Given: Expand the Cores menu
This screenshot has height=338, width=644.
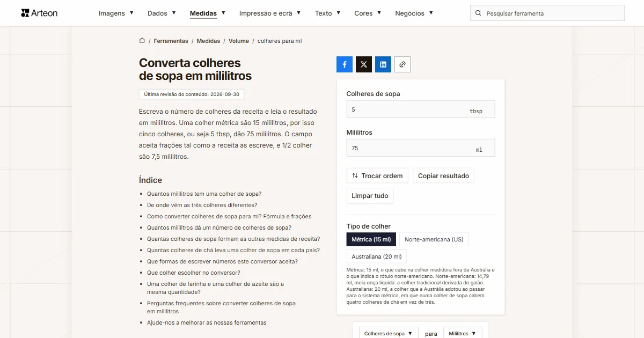Looking at the screenshot, I should pyautogui.click(x=368, y=13).
